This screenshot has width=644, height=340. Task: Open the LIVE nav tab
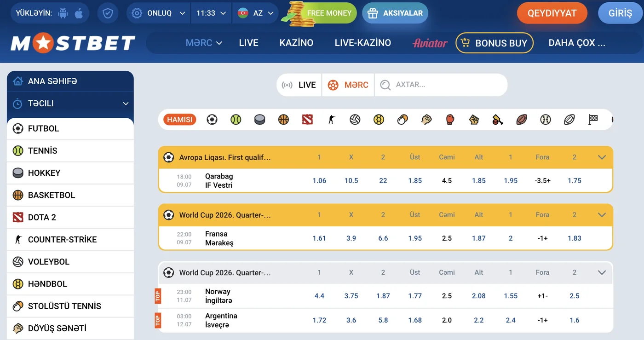[249, 43]
